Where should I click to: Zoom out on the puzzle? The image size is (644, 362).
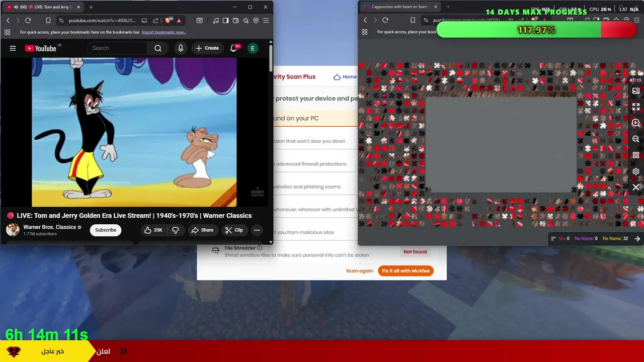coord(636,139)
